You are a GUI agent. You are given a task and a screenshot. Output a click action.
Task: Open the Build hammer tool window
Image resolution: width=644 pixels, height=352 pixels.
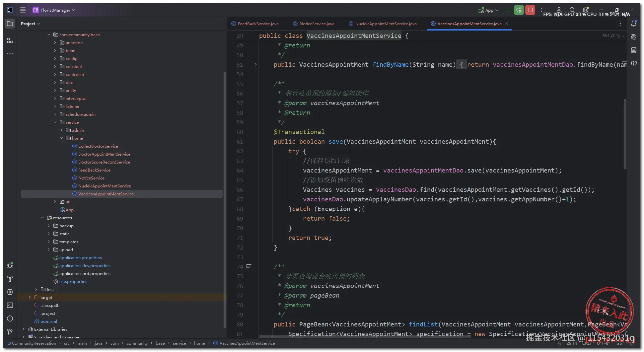[10, 279]
